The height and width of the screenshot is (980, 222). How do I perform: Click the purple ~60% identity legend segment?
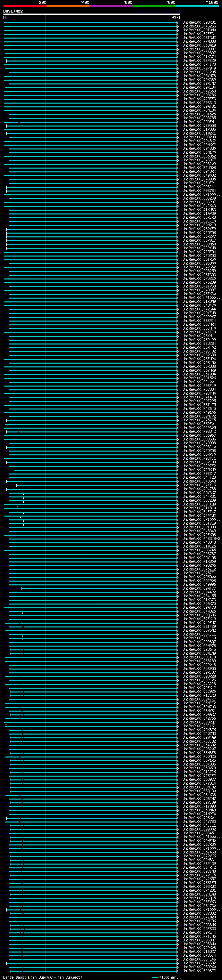(111, 6)
